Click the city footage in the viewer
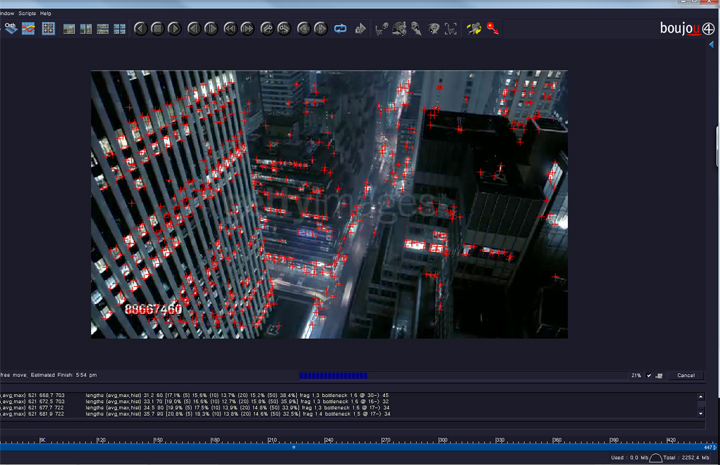The image size is (720, 465). click(x=329, y=204)
